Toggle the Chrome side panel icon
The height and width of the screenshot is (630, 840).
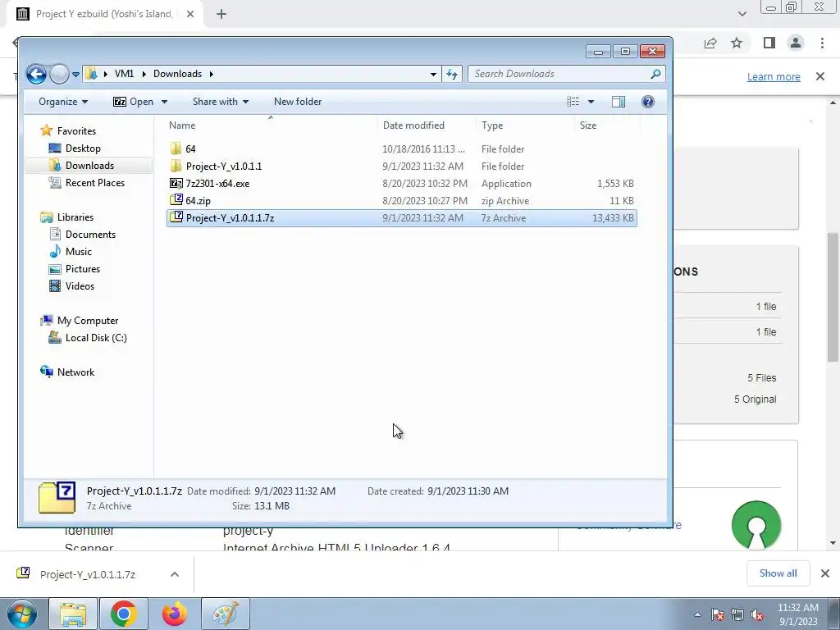(x=769, y=43)
